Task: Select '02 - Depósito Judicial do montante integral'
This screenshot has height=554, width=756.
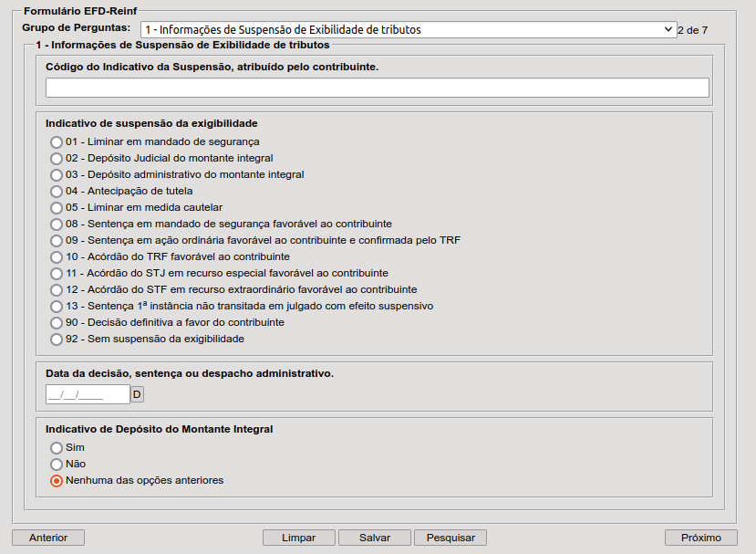Action: [x=57, y=159]
